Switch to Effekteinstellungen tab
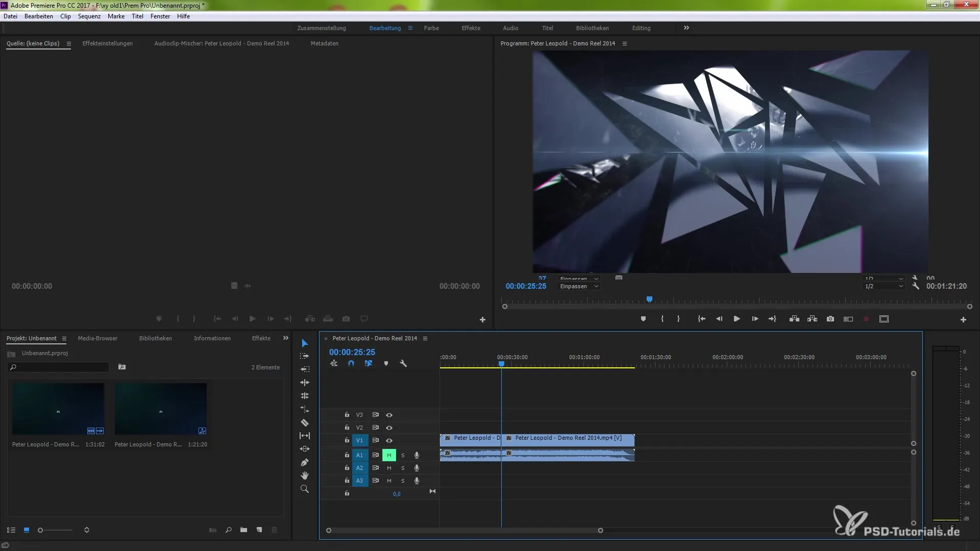This screenshot has width=980, height=551. tap(108, 43)
